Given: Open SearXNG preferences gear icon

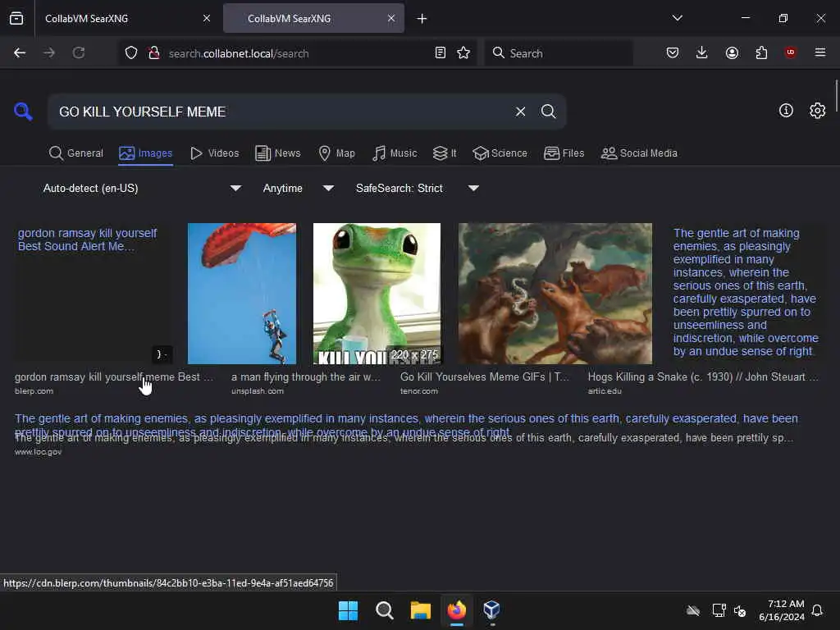Looking at the screenshot, I should [817, 111].
